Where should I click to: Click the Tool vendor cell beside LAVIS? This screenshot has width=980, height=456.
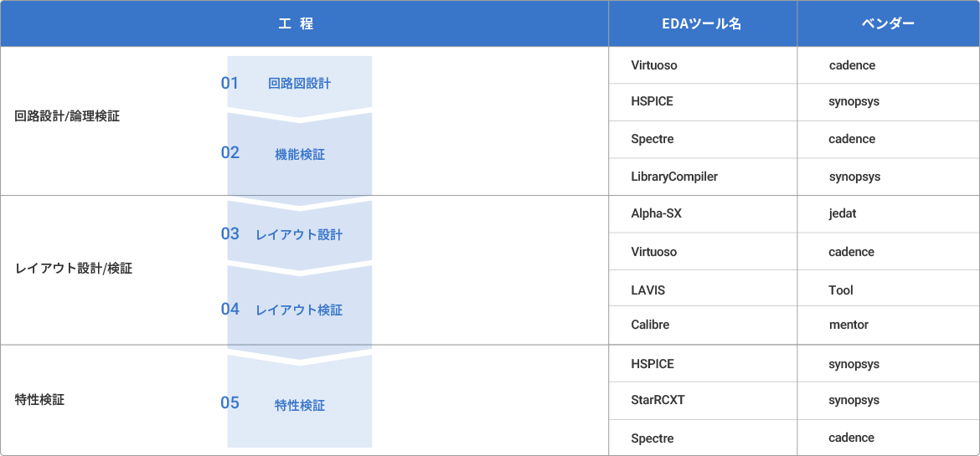[x=888, y=289]
